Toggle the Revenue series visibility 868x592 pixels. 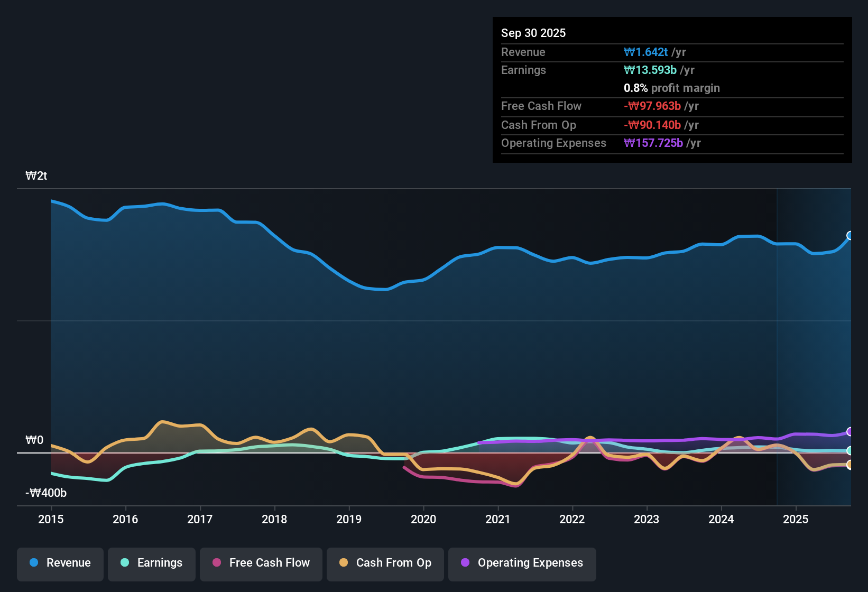[x=60, y=563]
